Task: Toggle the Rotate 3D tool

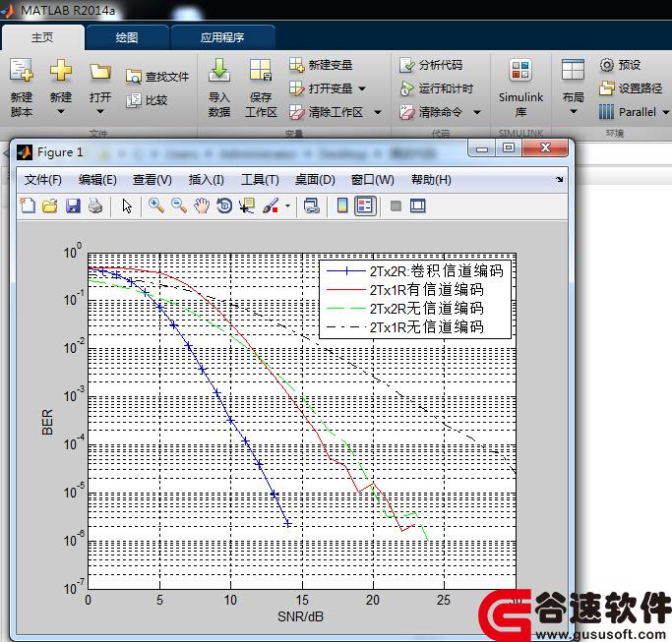Action: (x=224, y=206)
